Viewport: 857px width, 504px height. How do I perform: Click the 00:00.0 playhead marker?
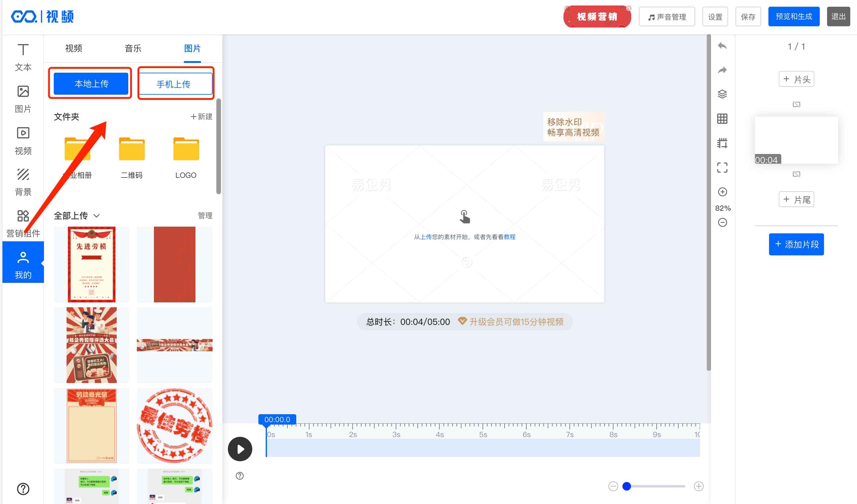(277, 420)
